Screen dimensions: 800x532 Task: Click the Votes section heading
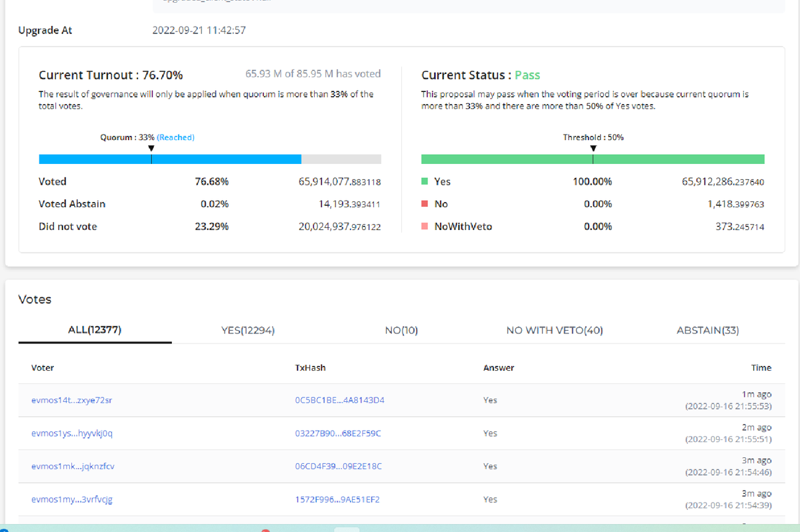35,299
